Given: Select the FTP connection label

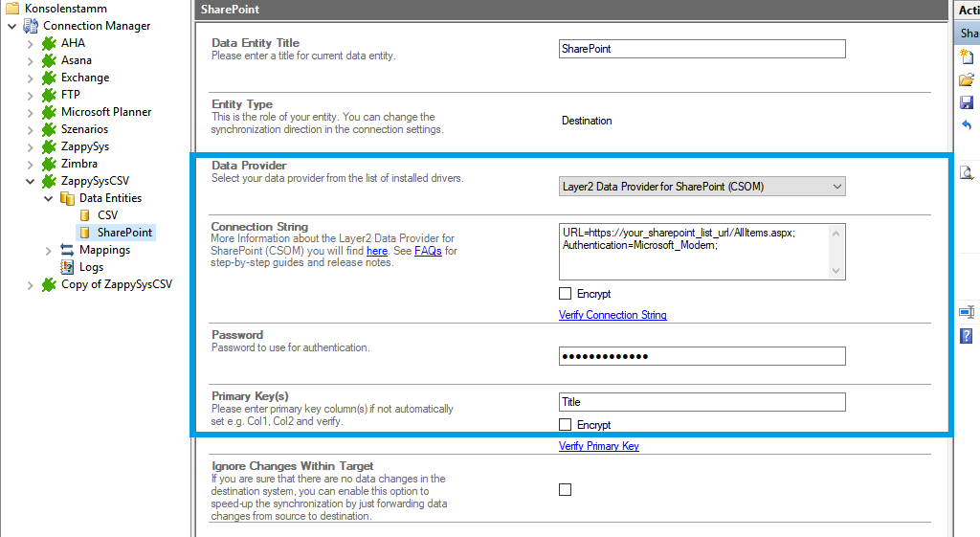Looking at the screenshot, I should pyautogui.click(x=71, y=95).
